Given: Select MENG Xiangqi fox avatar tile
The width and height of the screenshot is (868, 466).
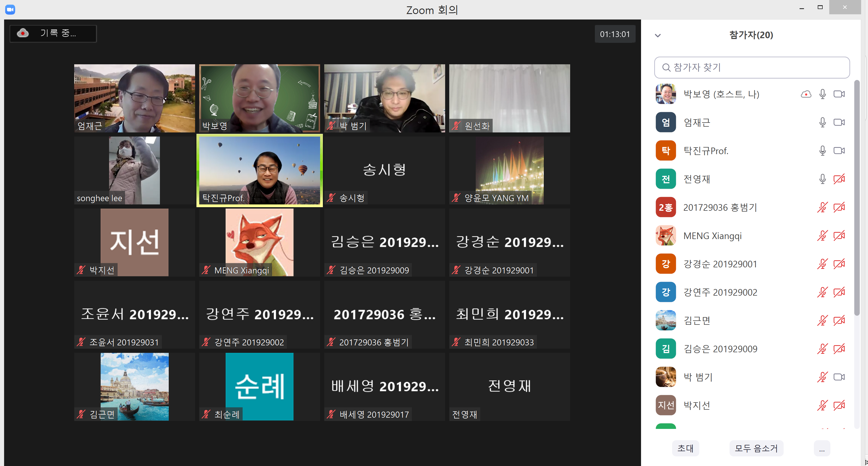Looking at the screenshot, I should click(259, 242).
